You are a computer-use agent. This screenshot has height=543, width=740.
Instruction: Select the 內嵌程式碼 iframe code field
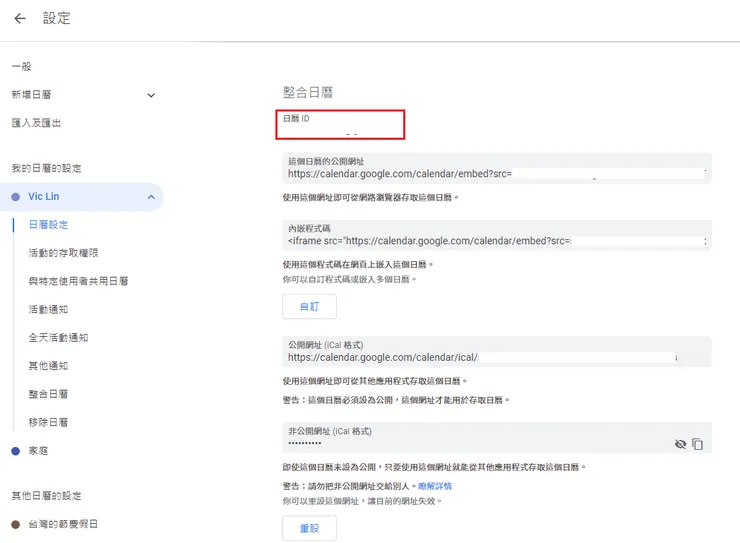click(x=496, y=235)
